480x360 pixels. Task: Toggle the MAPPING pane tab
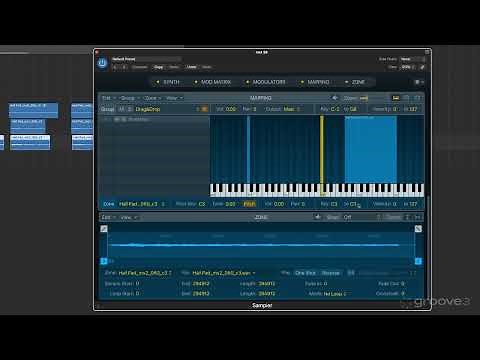click(x=315, y=82)
